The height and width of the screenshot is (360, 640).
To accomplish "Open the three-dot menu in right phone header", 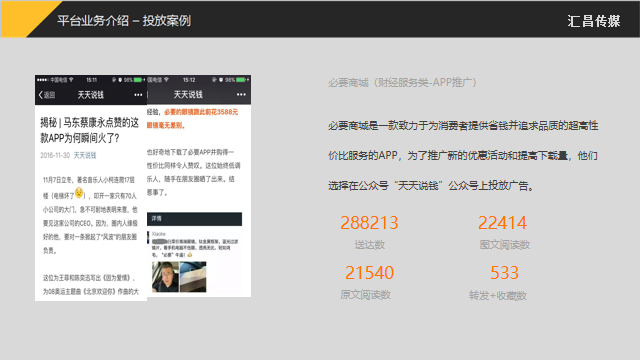I will pos(241,95).
